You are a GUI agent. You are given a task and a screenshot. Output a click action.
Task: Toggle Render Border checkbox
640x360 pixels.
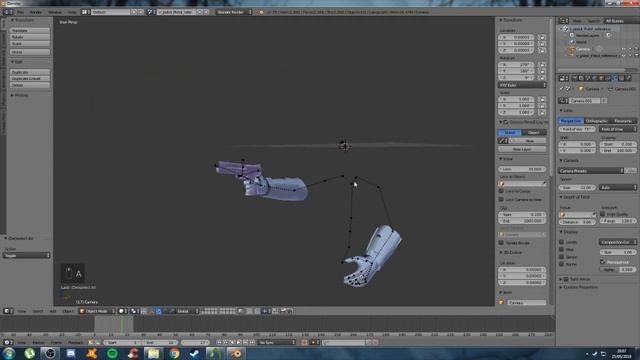(501, 242)
